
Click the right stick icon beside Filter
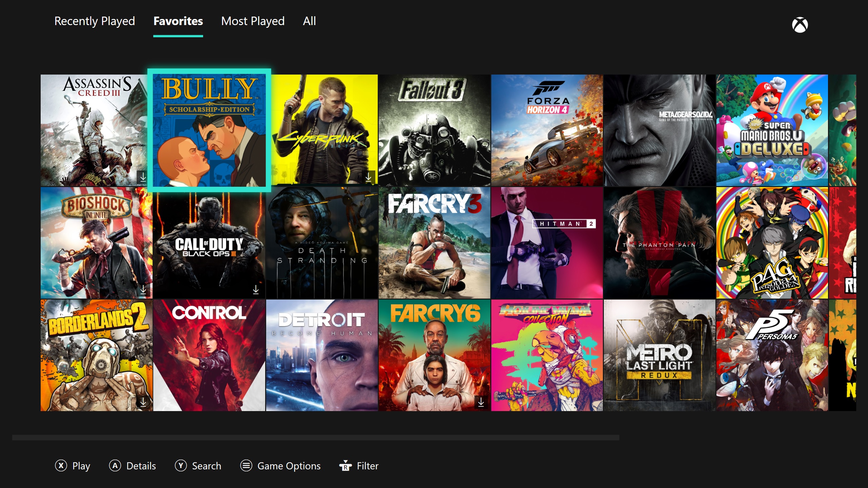tap(346, 466)
